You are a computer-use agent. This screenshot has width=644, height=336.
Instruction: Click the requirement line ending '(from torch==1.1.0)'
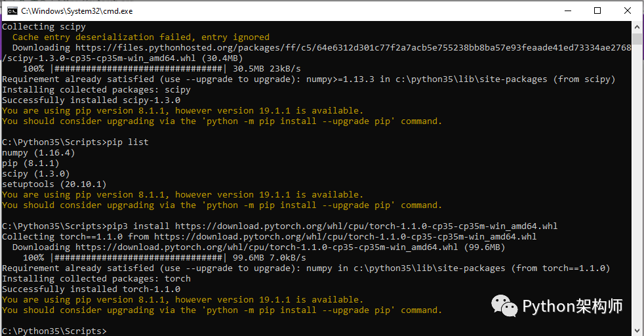coord(306,268)
